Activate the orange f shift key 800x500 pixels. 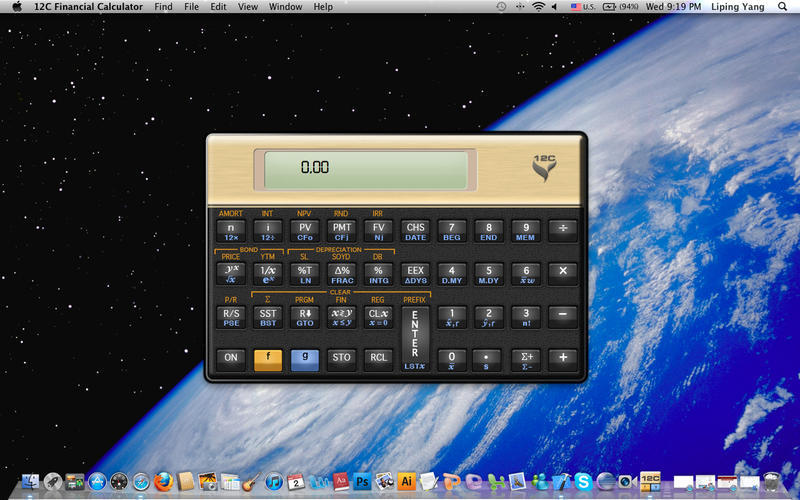pyautogui.click(x=268, y=358)
